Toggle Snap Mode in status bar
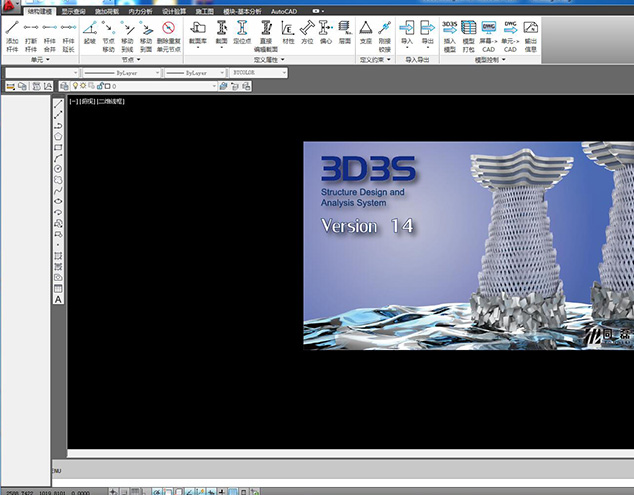The width and height of the screenshot is (634, 495). tap(125, 491)
